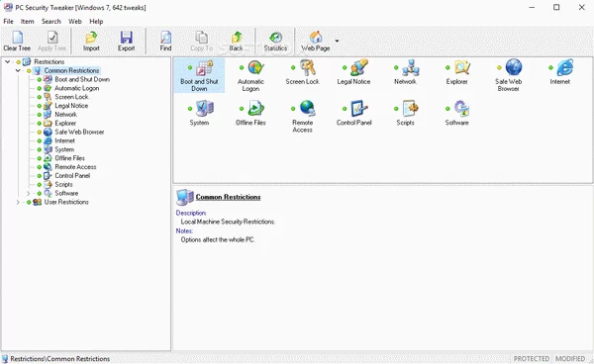Screen dimensions: 594x364
Task: Click the Import toolbar icon
Action: pos(91,37)
